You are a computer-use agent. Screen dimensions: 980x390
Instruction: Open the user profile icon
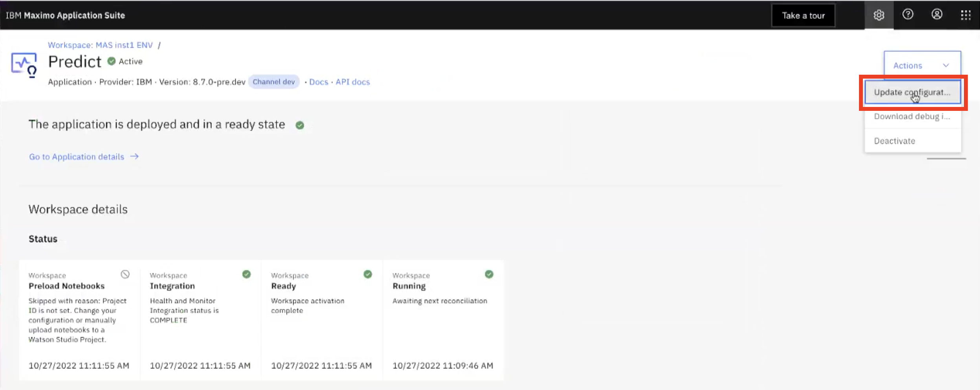coord(937,15)
